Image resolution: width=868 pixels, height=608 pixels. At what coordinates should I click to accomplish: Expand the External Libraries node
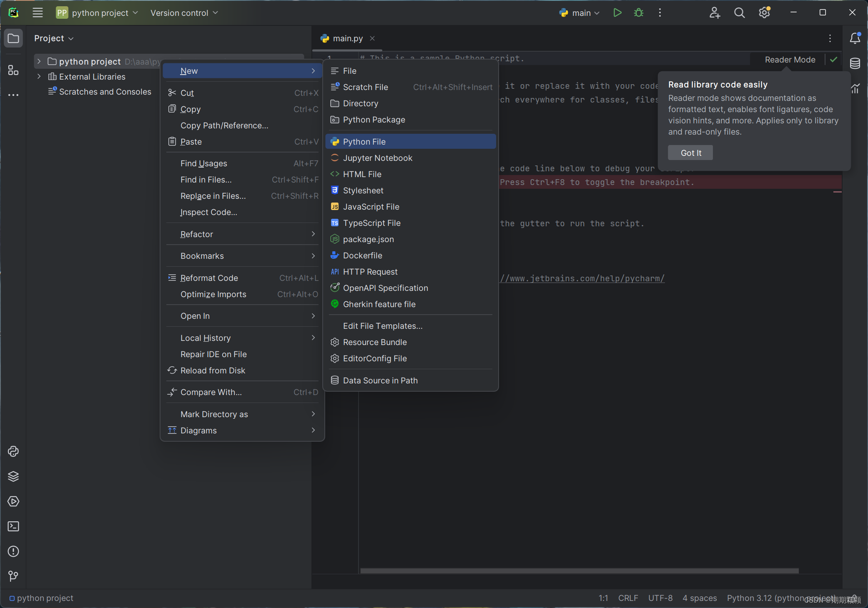tap(39, 76)
